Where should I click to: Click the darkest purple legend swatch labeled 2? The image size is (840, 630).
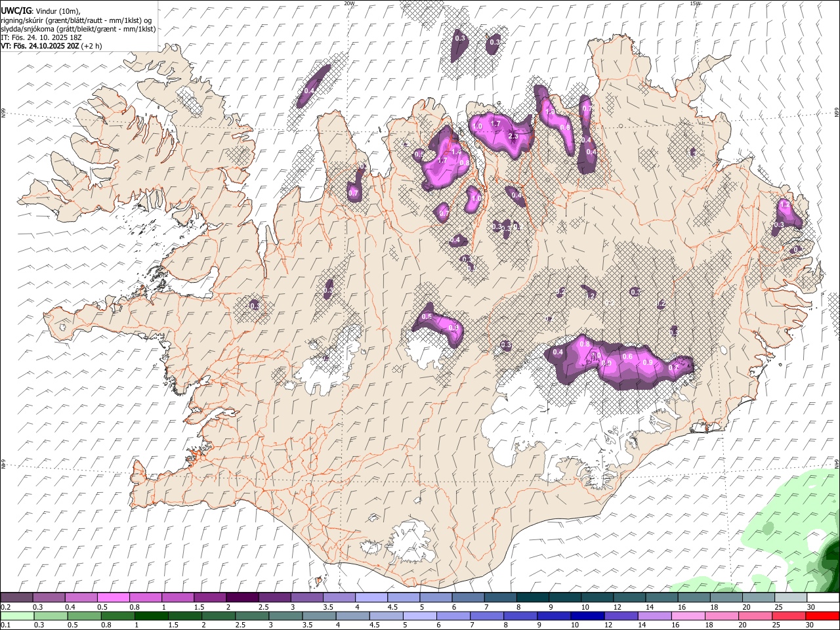[x=241, y=598]
